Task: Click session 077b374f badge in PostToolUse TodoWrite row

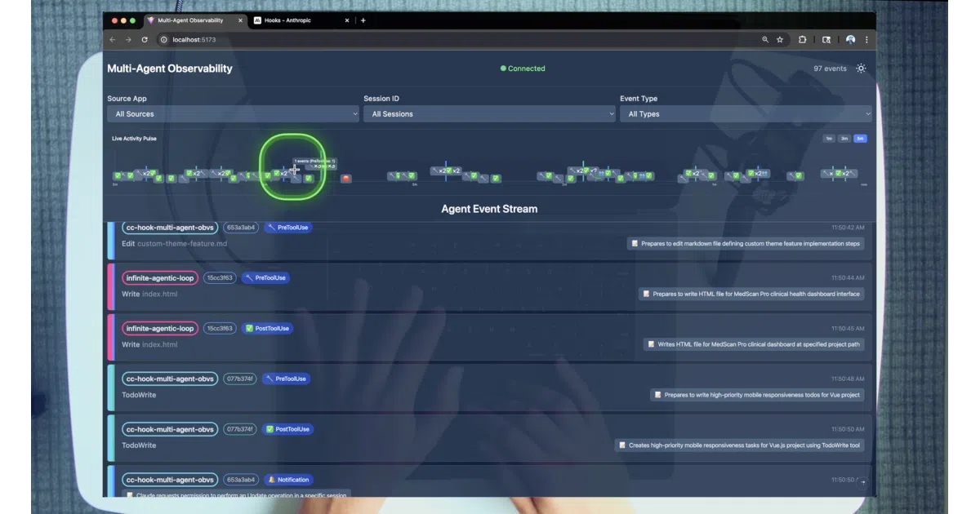Action: (240, 429)
